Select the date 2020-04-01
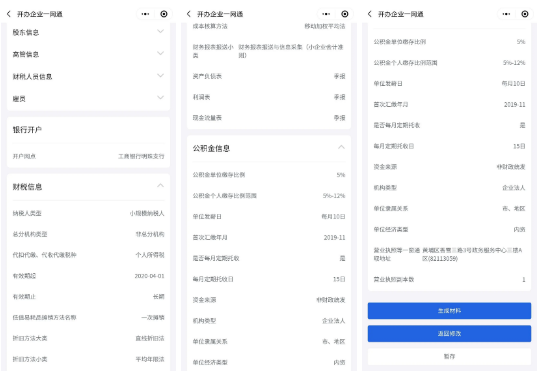The width and height of the screenshot is (542, 371). (x=149, y=276)
